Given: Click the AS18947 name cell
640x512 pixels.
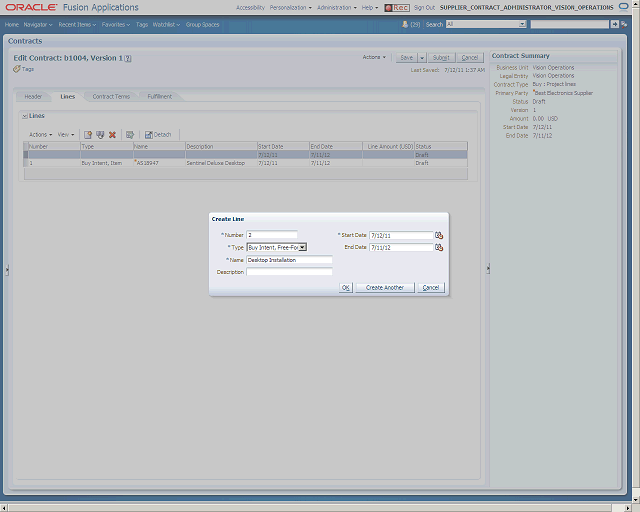Looking at the screenshot, I should [x=159, y=163].
